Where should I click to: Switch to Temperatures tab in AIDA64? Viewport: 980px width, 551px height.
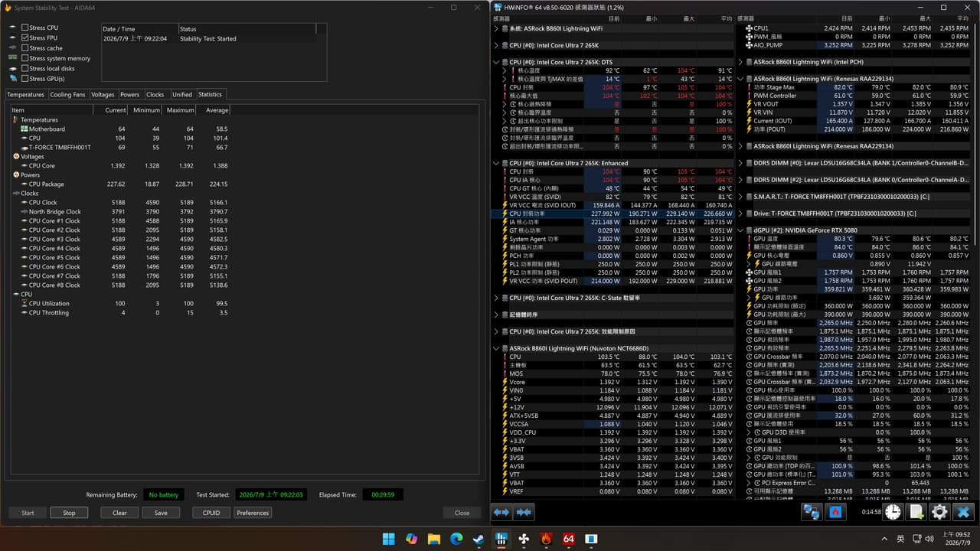pyautogui.click(x=26, y=95)
